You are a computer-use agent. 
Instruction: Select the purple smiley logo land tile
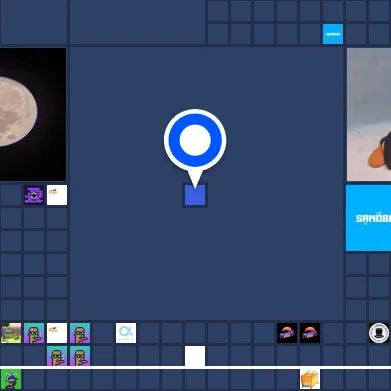(x=34, y=195)
